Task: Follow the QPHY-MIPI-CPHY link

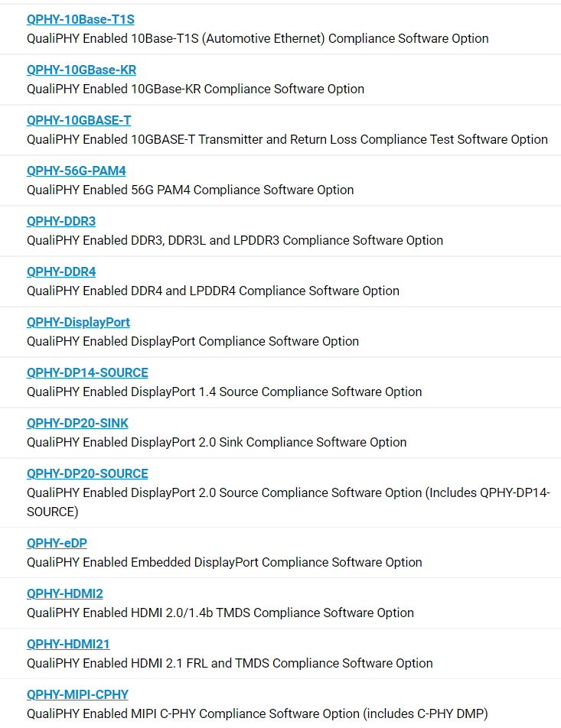Action: [77, 694]
